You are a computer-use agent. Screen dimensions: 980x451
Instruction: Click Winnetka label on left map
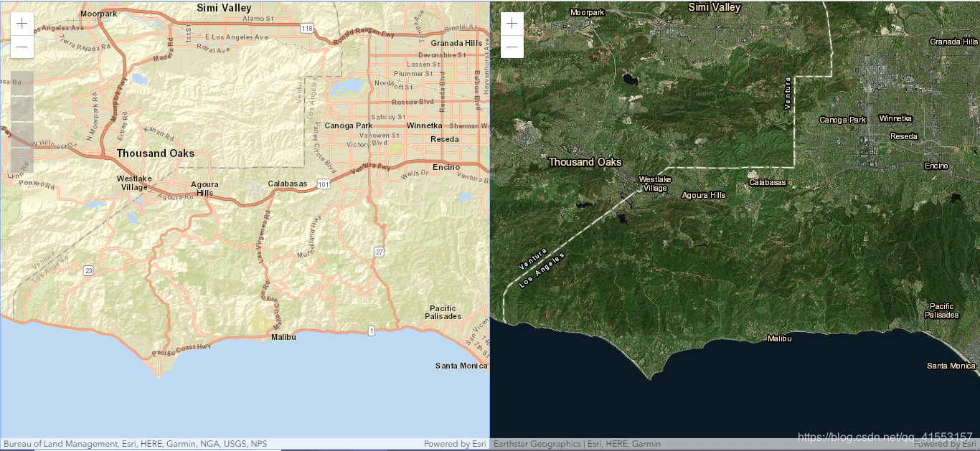[x=425, y=125]
